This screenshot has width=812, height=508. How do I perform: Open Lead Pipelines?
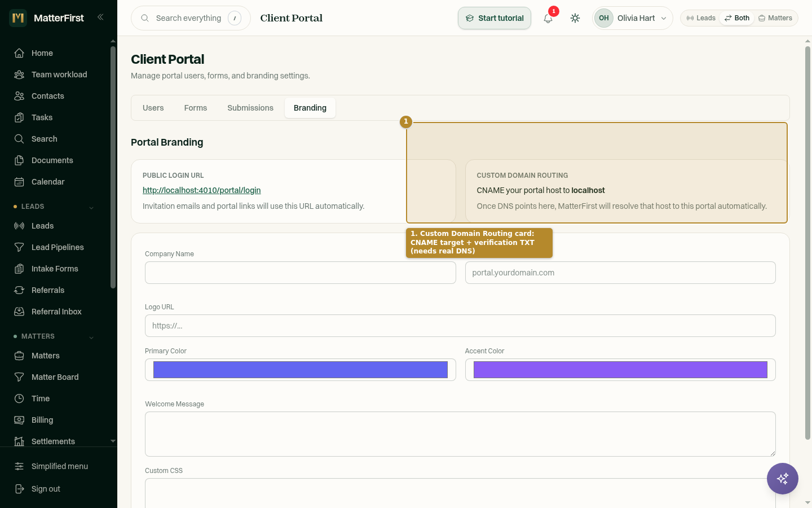[56, 247]
